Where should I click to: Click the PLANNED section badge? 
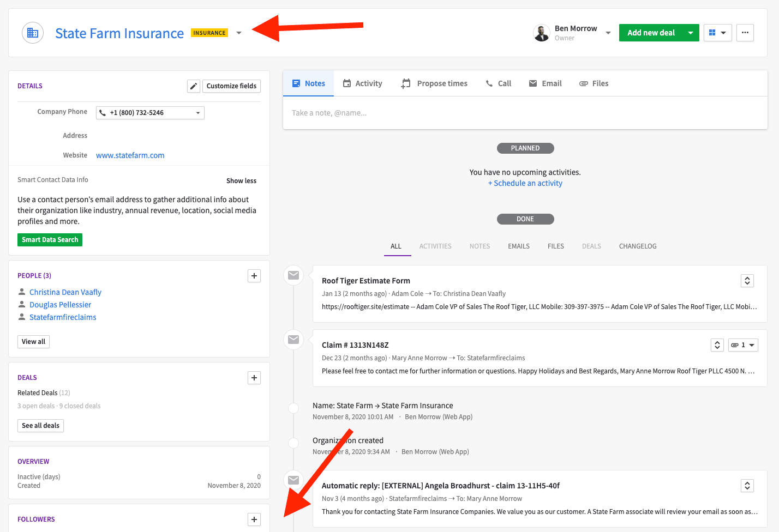coord(525,148)
